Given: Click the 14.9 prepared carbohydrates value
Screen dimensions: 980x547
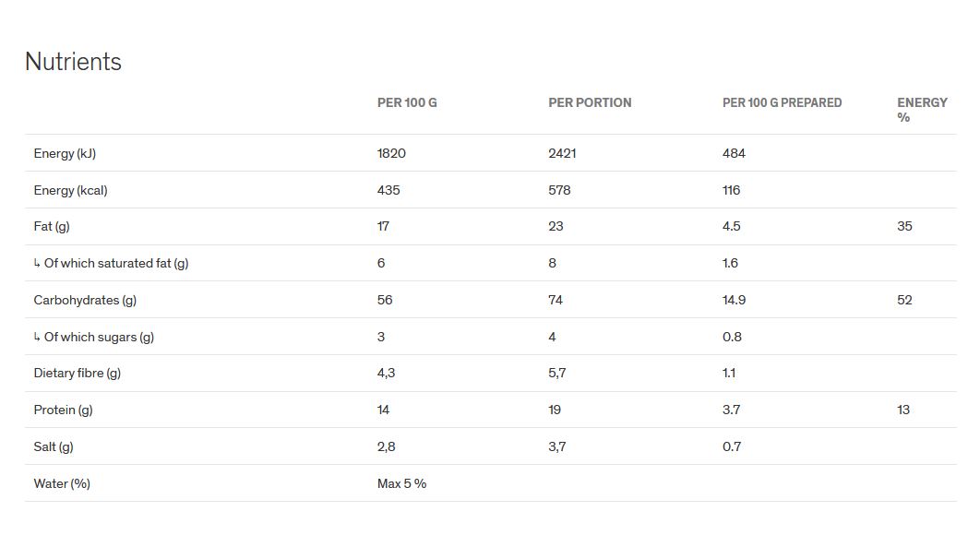Looking at the screenshot, I should tap(734, 300).
